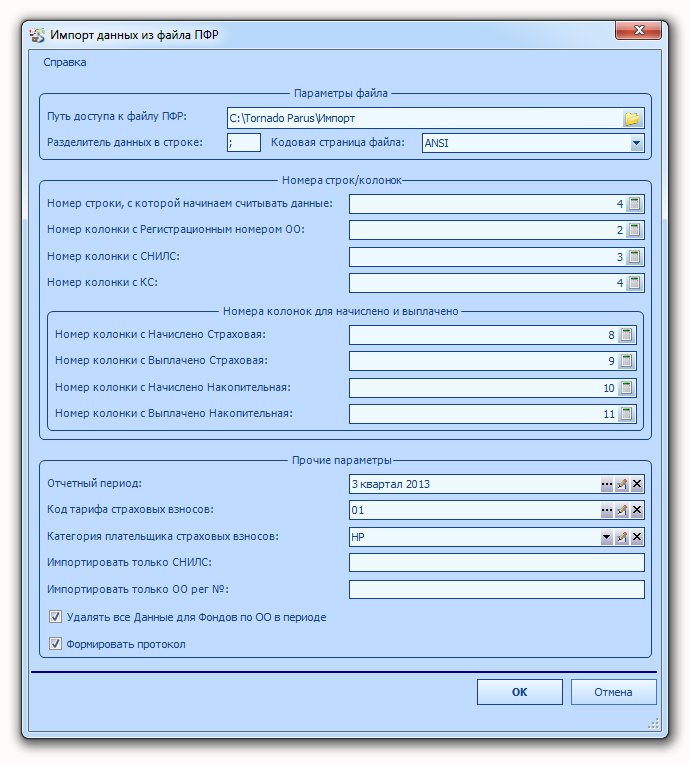Open Категория плательщика НР dropdown arrow
The height and width of the screenshot is (764, 689).
pos(606,537)
